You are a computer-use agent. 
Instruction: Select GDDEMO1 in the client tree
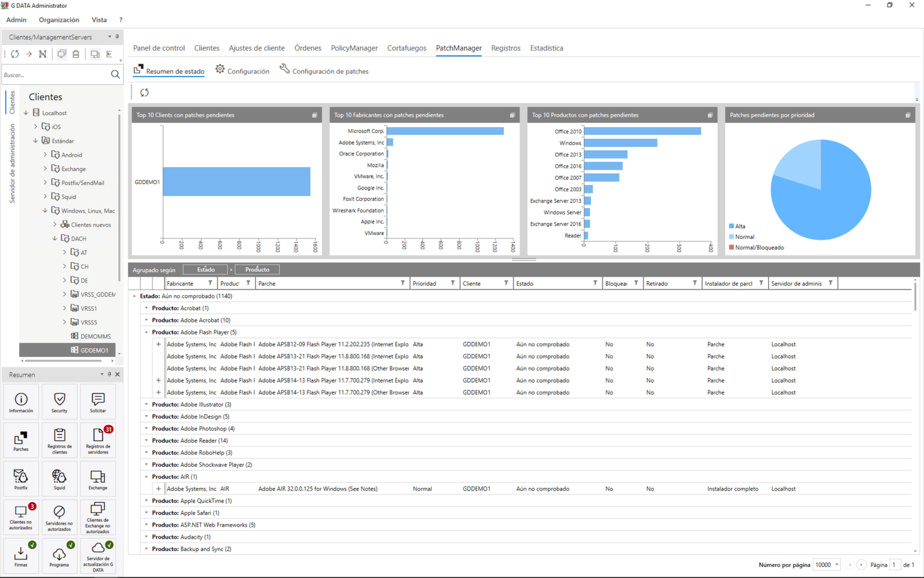pos(68,350)
